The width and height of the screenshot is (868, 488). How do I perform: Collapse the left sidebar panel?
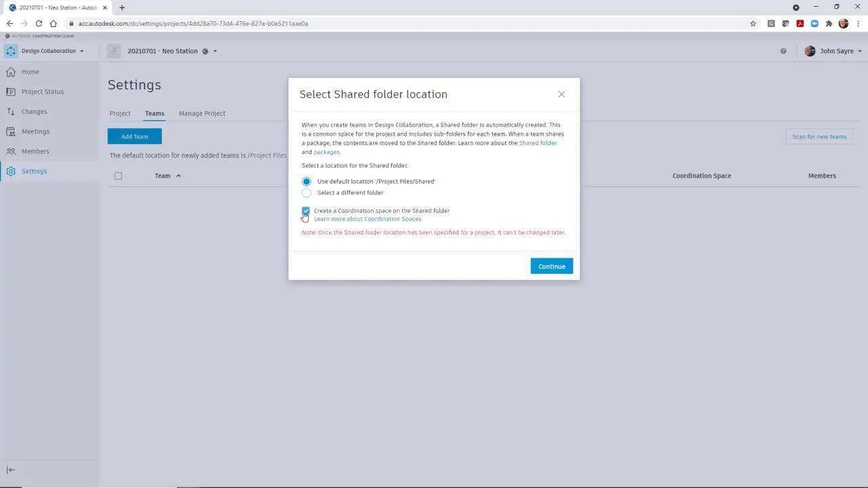click(x=10, y=470)
